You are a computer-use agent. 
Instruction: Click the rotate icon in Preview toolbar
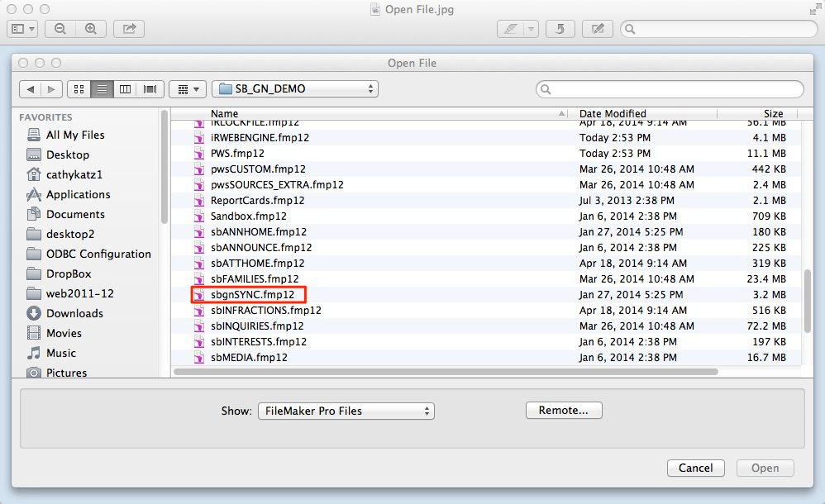pyautogui.click(x=560, y=29)
